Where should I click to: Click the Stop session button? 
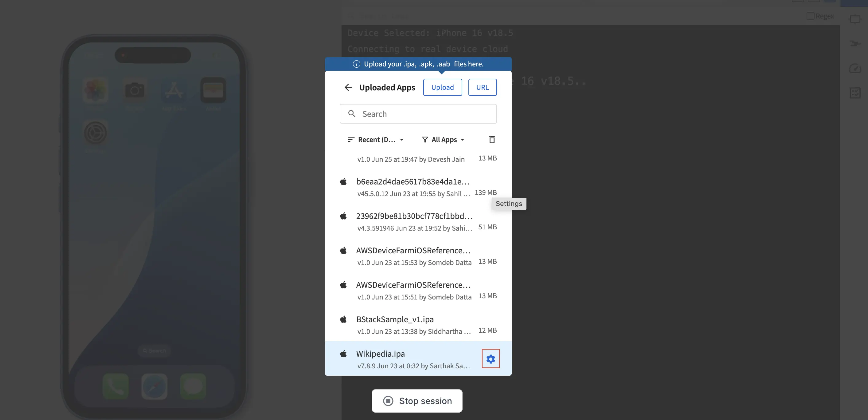click(x=417, y=401)
